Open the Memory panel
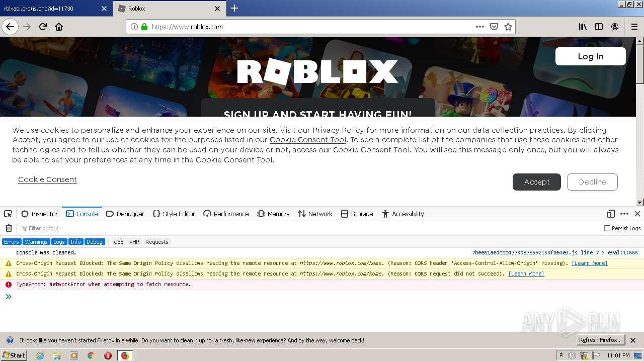This screenshot has height=362, width=644. click(273, 214)
